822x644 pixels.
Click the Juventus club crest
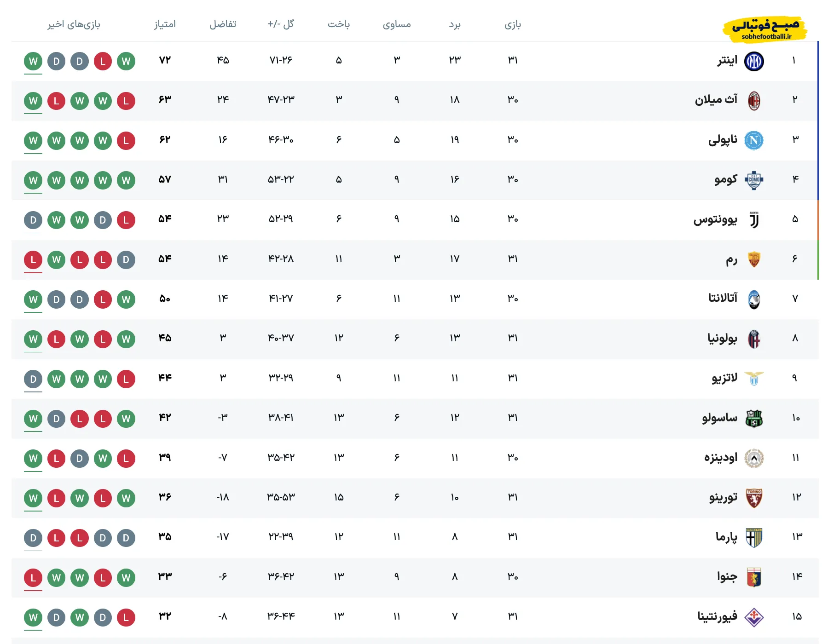click(x=754, y=220)
